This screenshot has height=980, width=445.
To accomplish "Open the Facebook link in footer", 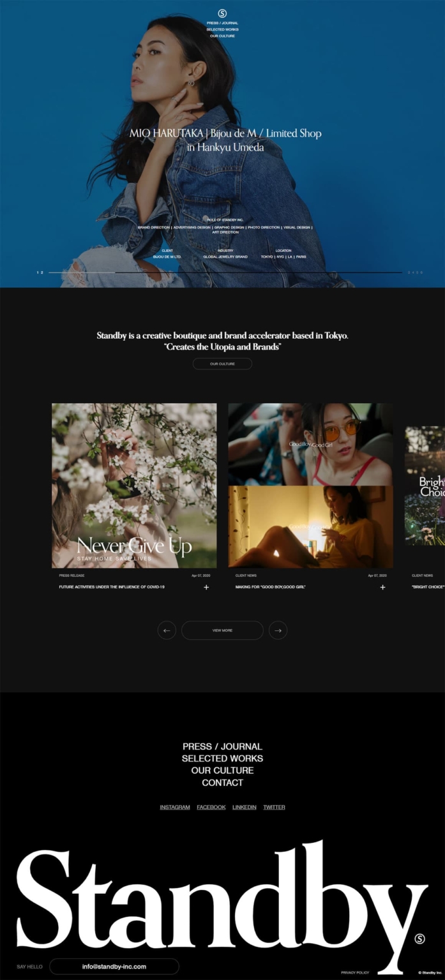I will click(x=211, y=807).
